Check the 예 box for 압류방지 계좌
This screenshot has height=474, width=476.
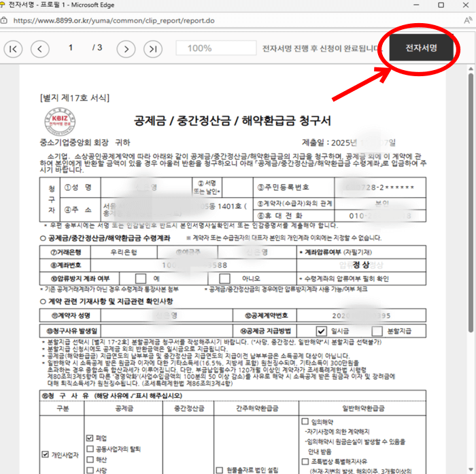pos(141,278)
